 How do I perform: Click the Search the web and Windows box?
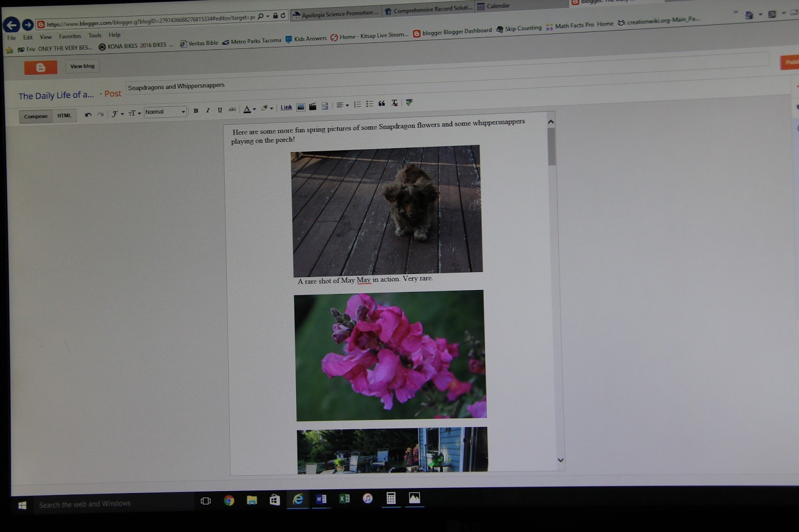(114, 504)
